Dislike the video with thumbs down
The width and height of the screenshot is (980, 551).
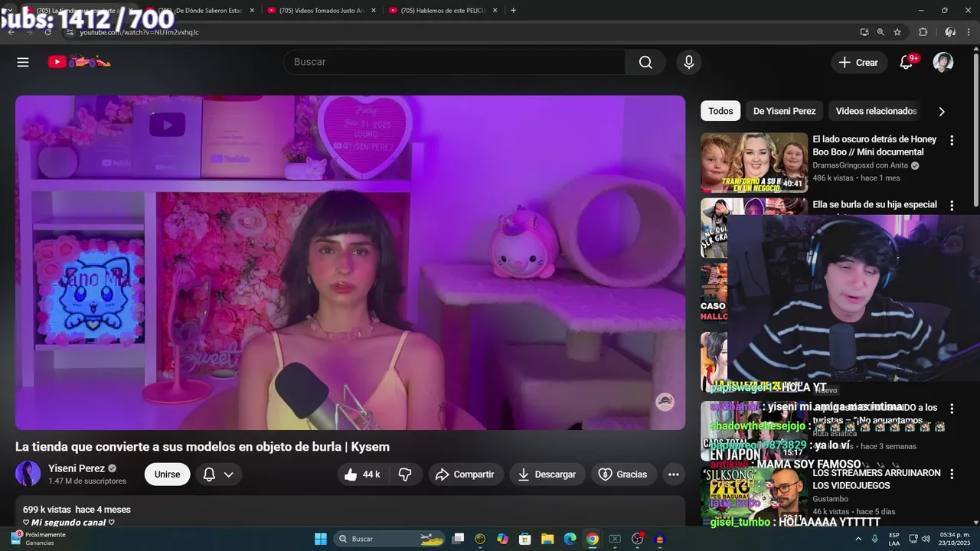click(405, 474)
